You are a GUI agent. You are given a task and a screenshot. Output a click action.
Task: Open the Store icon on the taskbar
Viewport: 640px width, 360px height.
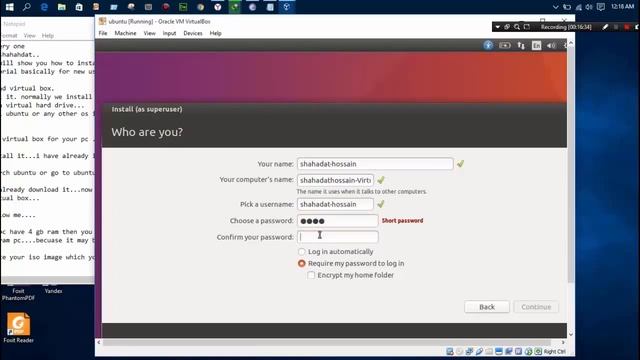79,7
